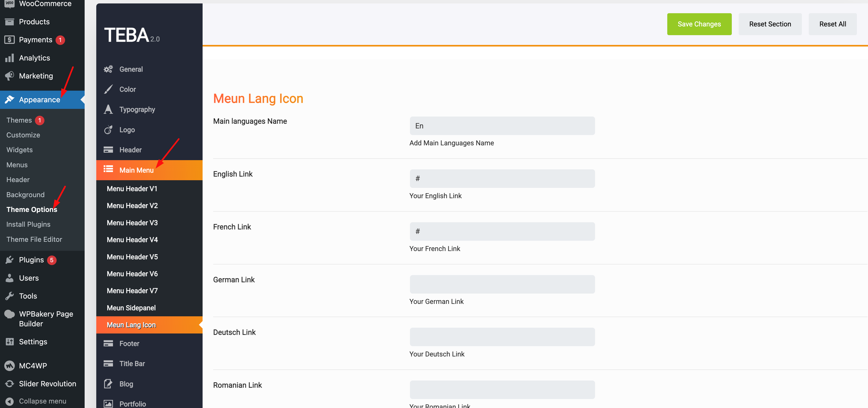The width and height of the screenshot is (868, 408).
Task: Open Header link under Appearance
Action: pos(18,180)
